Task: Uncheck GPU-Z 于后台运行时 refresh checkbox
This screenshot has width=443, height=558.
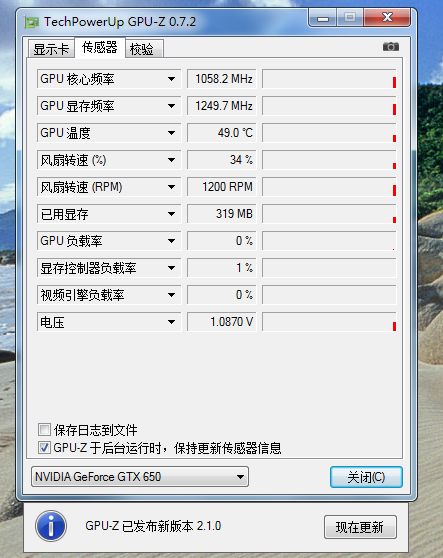Action: tap(44, 447)
